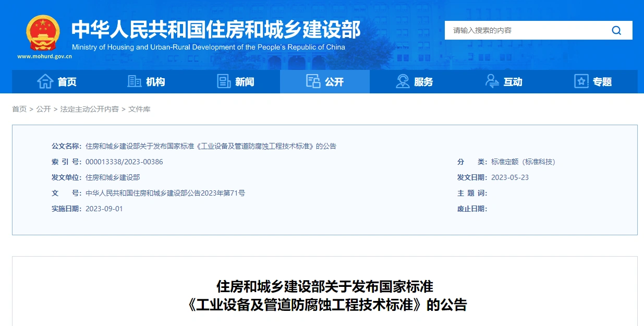Open 法定主动公开内容 breadcrumb link
The width and height of the screenshot is (644, 326).
coord(90,109)
